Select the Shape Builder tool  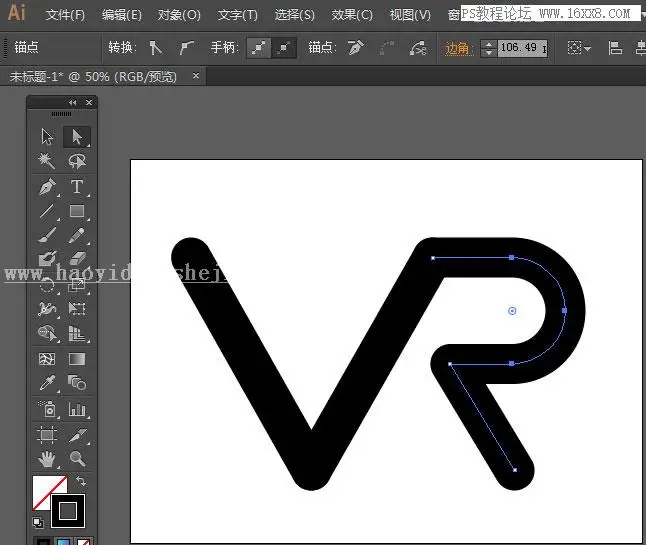click(x=47, y=333)
